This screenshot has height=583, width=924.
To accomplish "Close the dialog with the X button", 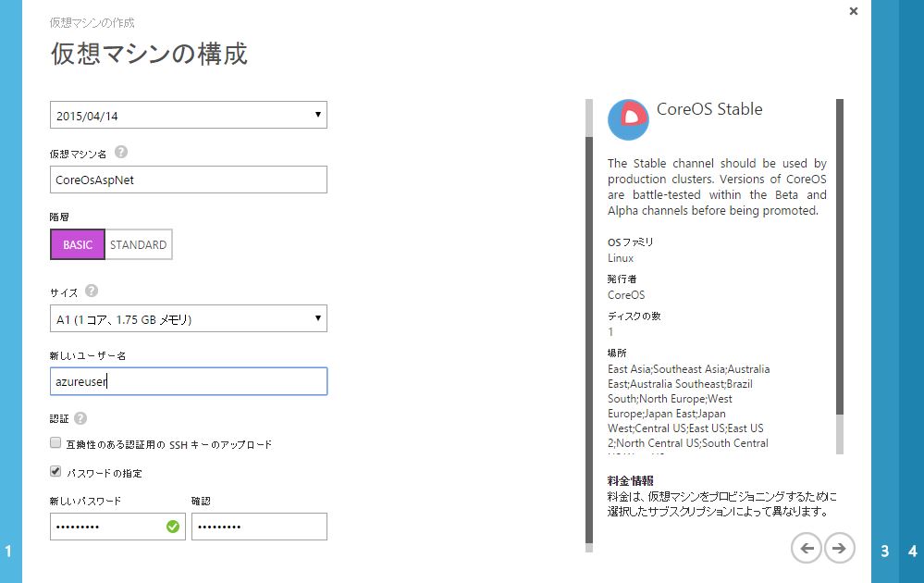I will tap(854, 10).
